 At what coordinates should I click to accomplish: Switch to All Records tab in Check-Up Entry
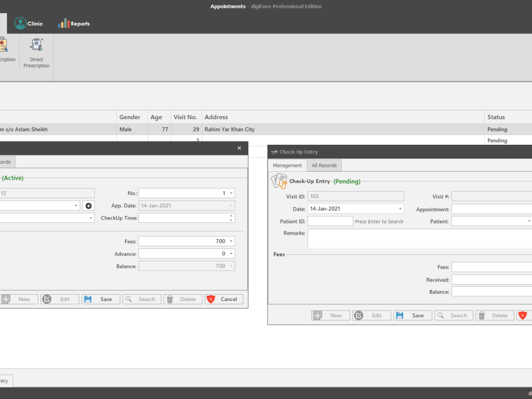pos(324,165)
